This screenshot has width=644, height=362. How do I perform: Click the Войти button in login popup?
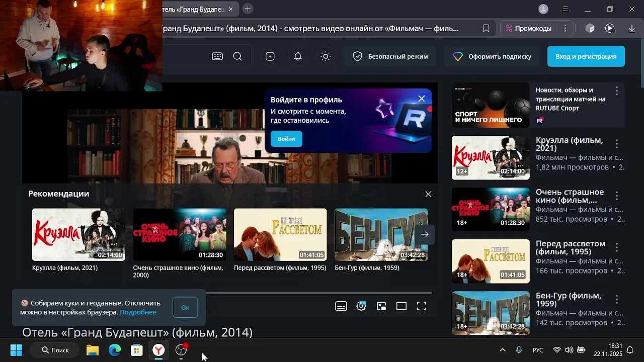tap(286, 139)
